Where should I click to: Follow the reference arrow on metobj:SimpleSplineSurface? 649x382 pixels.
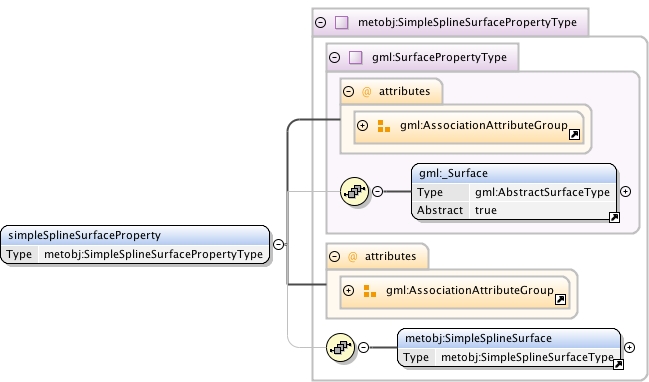(x=618, y=364)
